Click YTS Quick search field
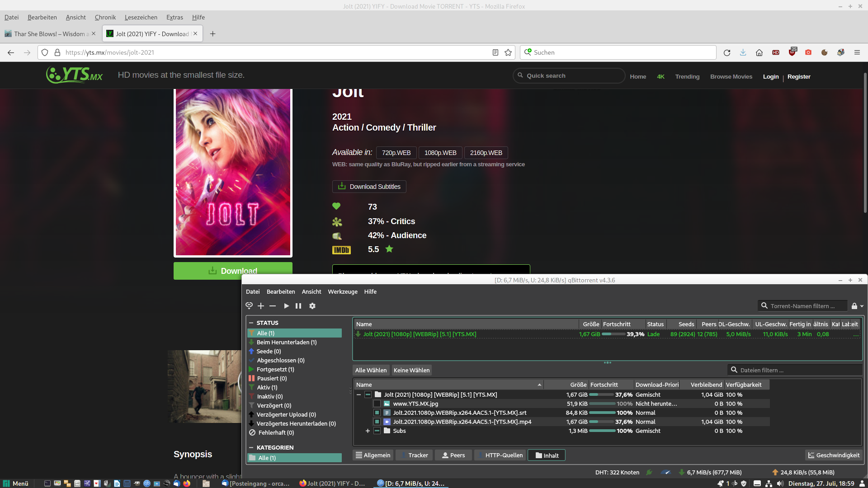Image resolution: width=868 pixels, height=488 pixels. 569,75
